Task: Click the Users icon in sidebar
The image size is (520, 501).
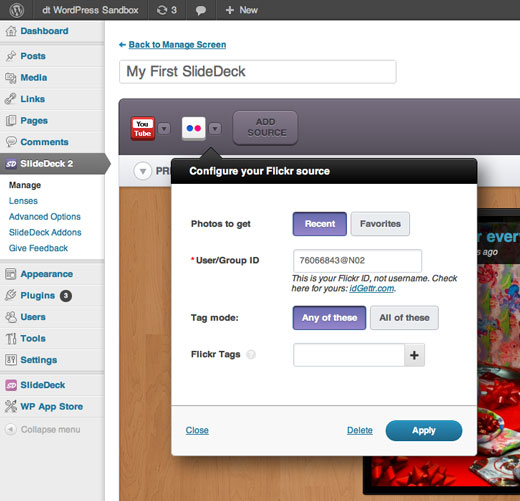Action: click(11, 317)
